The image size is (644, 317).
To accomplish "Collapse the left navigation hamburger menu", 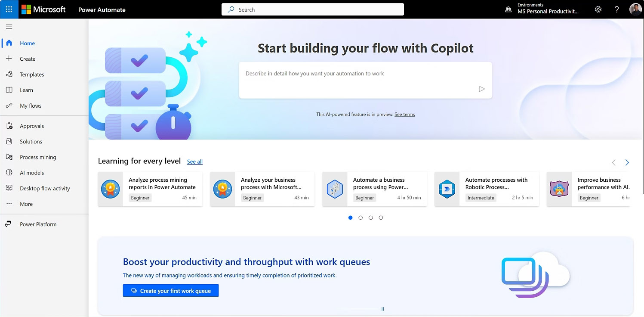I will click(x=9, y=27).
